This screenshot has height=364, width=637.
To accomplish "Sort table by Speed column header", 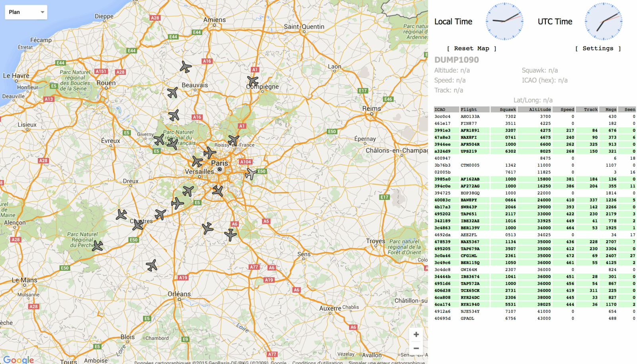I will point(564,109).
